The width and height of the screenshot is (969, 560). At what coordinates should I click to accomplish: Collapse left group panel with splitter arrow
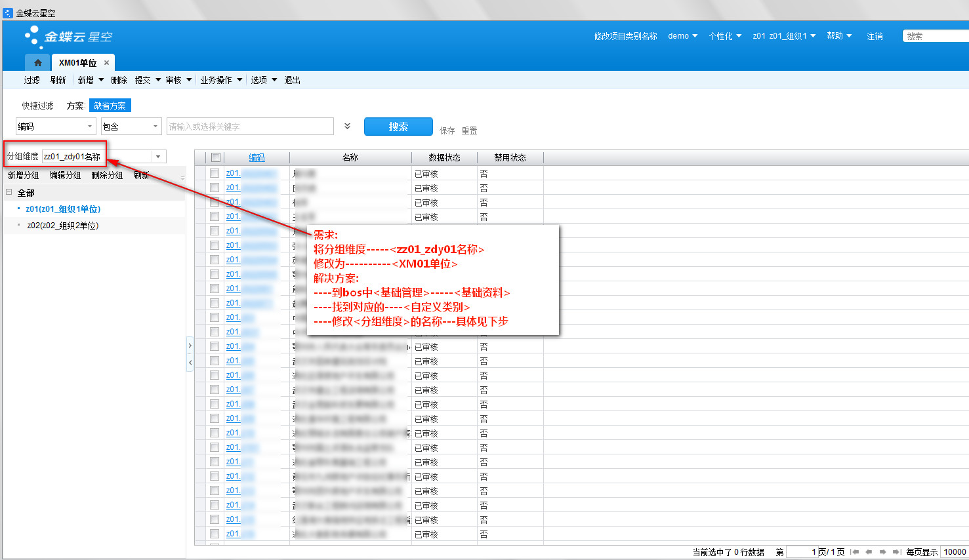[190, 362]
